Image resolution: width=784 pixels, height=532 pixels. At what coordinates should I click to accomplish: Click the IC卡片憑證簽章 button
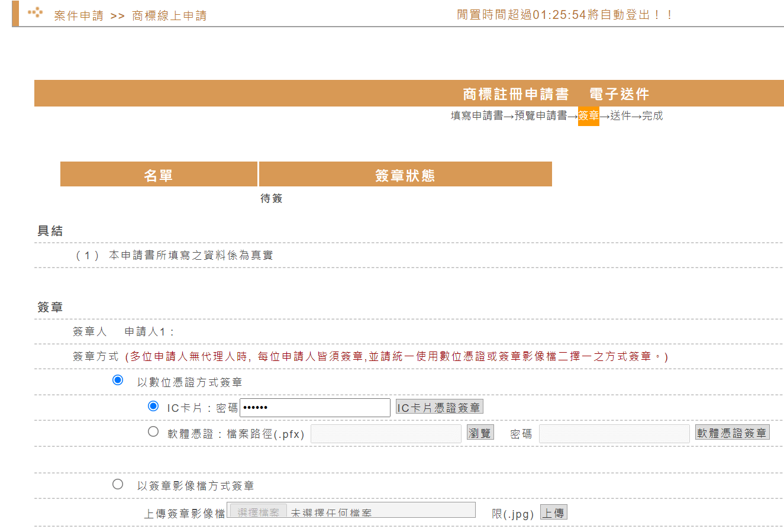[x=439, y=407]
